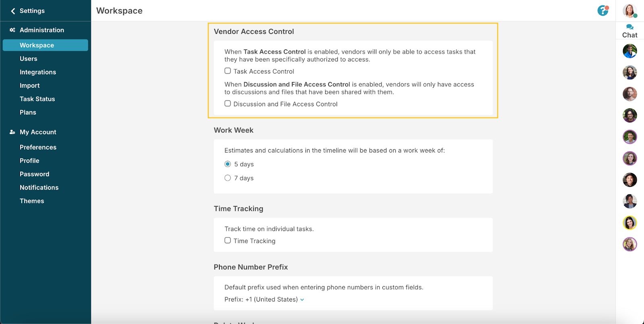This screenshot has height=324, width=644.
Task: Go to Integrations in the sidebar
Action: tap(38, 72)
